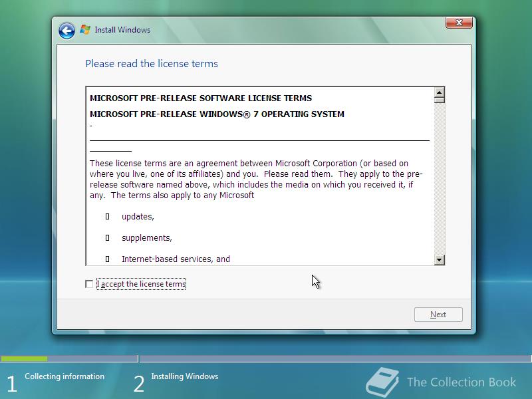Viewport: 532px width, 399px height.
Task: Click the 'Install Windows' title text
Action: 122,30
